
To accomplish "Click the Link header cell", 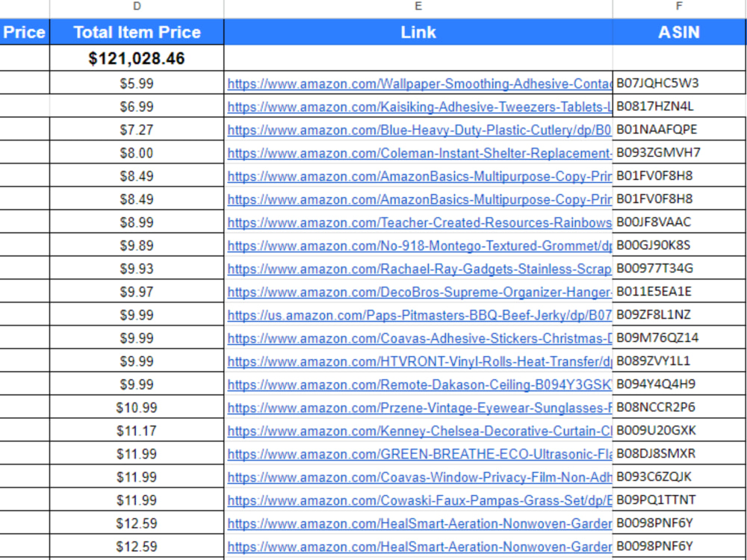I will tap(418, 32).
